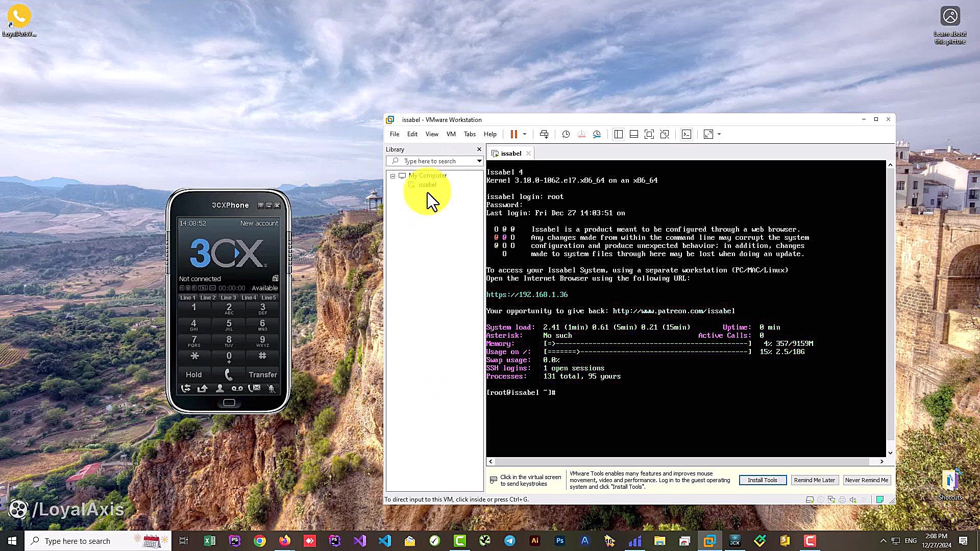Close the issabel tab
This screenshot has width=980, height=551.
pos(528,153)
